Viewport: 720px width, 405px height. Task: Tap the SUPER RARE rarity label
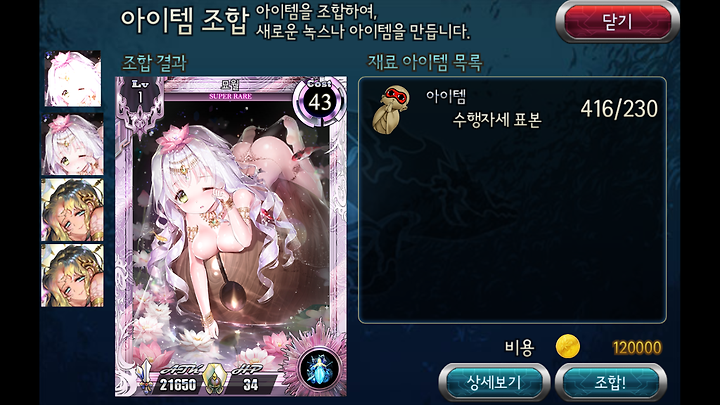(x=230, y=96)
